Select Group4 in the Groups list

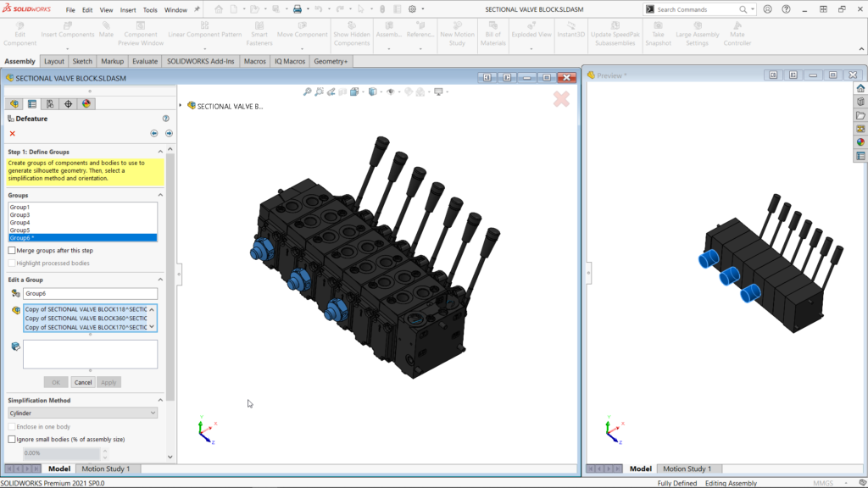[x=82, y=223]
